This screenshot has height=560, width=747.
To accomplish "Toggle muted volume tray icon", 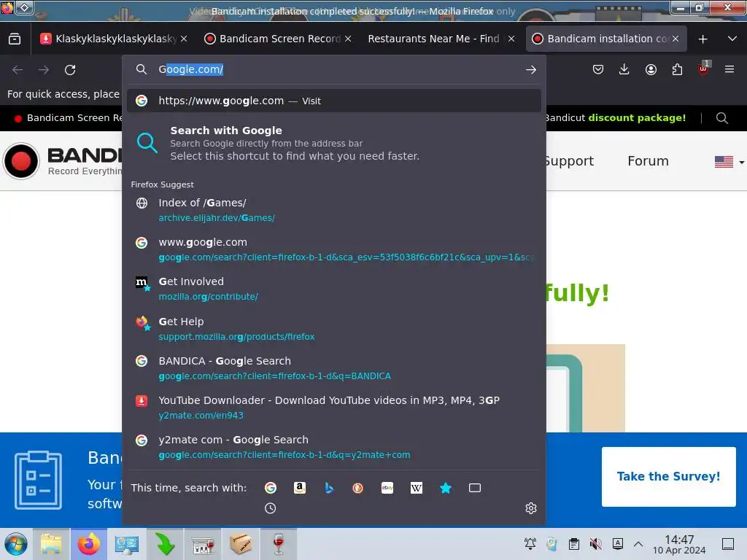I will click(x=595, y=543).
